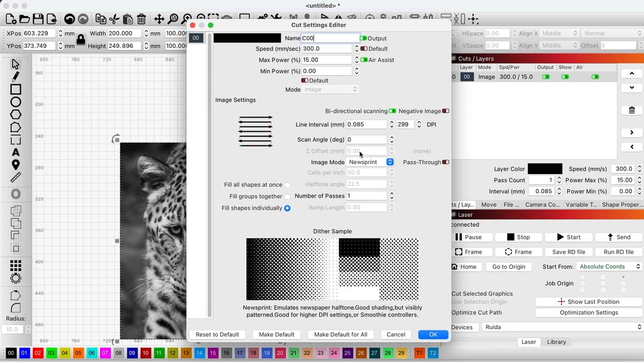Click the Paste clipboard icon
Screen dimensions: 644x362
pyautogui.click(x=128, y=19)
